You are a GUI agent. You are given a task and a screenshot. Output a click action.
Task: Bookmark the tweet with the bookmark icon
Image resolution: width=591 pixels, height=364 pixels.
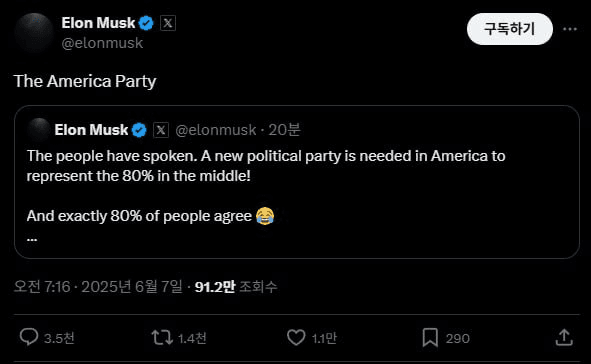(430, 337)
